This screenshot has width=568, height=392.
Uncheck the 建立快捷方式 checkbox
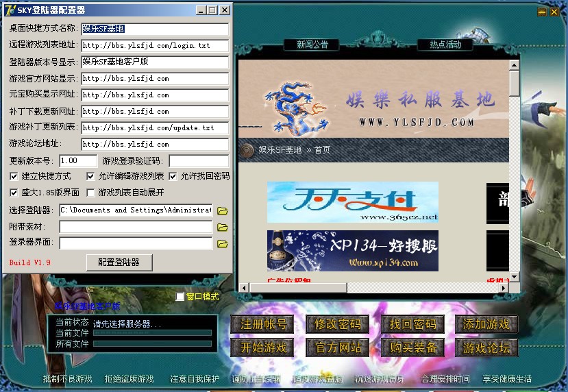point(14,176)
